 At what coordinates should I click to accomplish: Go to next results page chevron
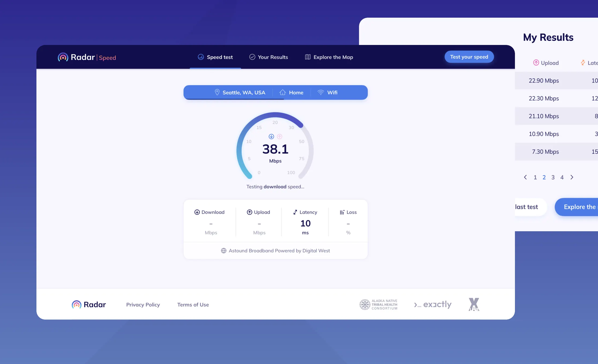pyautogui.click(x=572, y=177)
